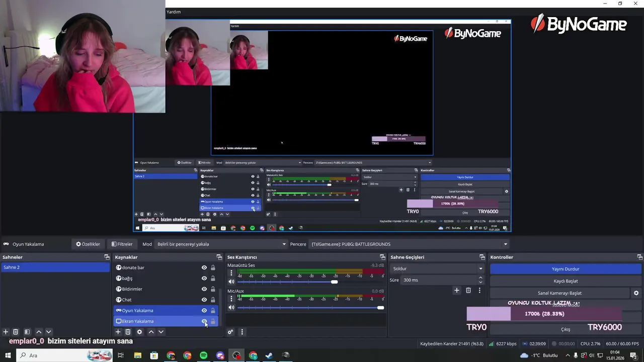This screenshot has height=362, width=644.
Task: Open Task View on the taskbar
Action: click(121, 355)
